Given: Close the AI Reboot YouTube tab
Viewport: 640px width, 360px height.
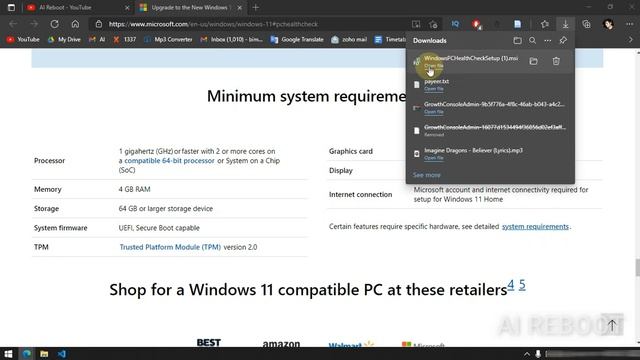Looking at the screenshot, I should 127,7.
